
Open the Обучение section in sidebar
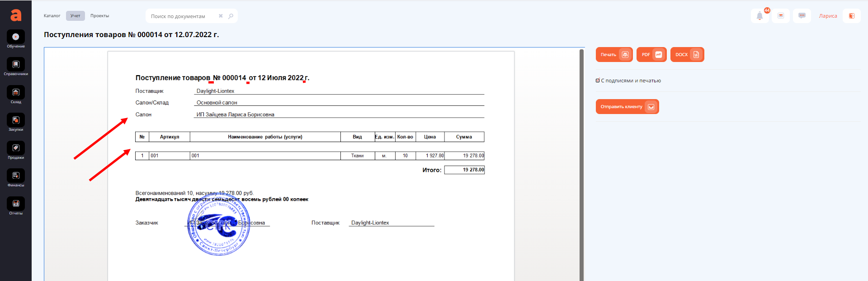[16, 37]
